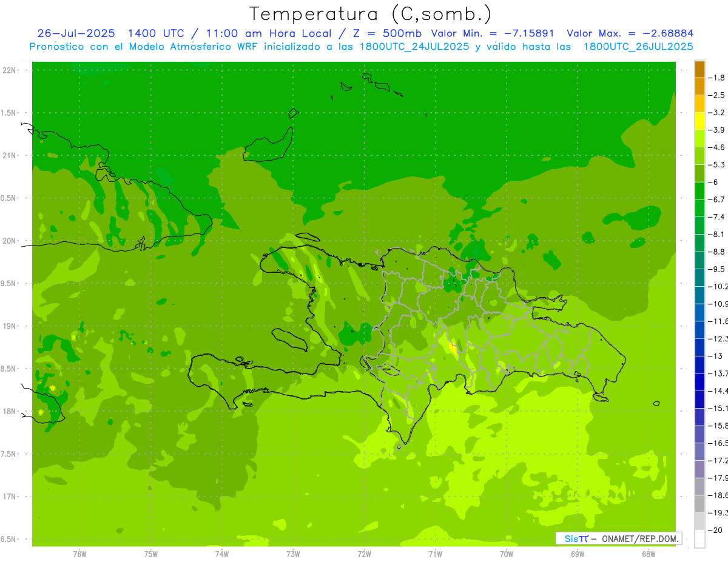
Task: Click the "19N" latitude label
Action: pos(10,326)
